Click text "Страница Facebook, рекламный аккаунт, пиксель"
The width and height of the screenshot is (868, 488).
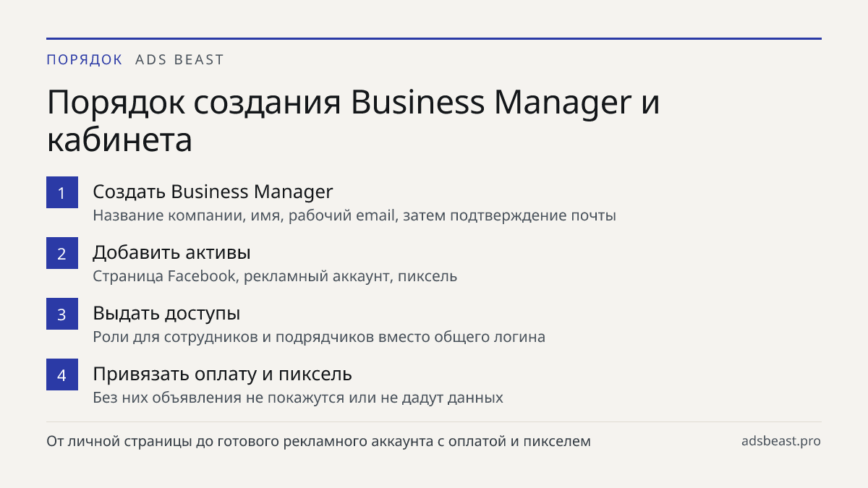[275, 276]
